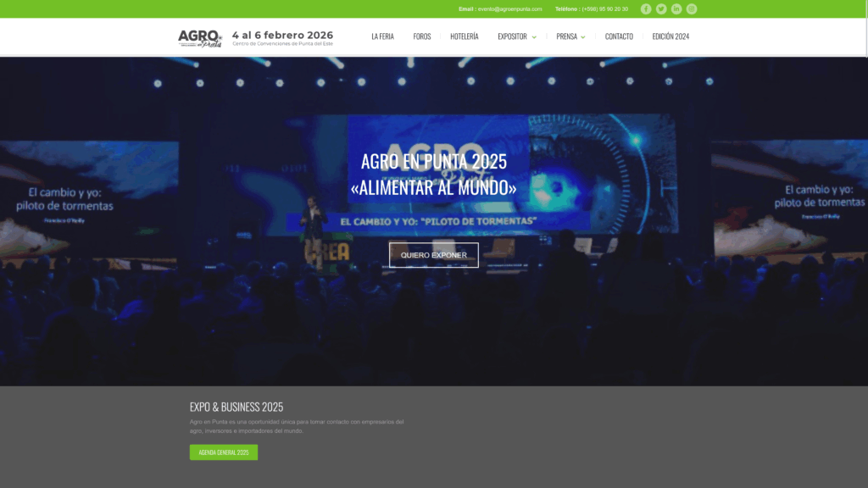The height and width of the screenshot is (488, 868).
Task: Open the Contacto menu item
Action: point(619,36)
